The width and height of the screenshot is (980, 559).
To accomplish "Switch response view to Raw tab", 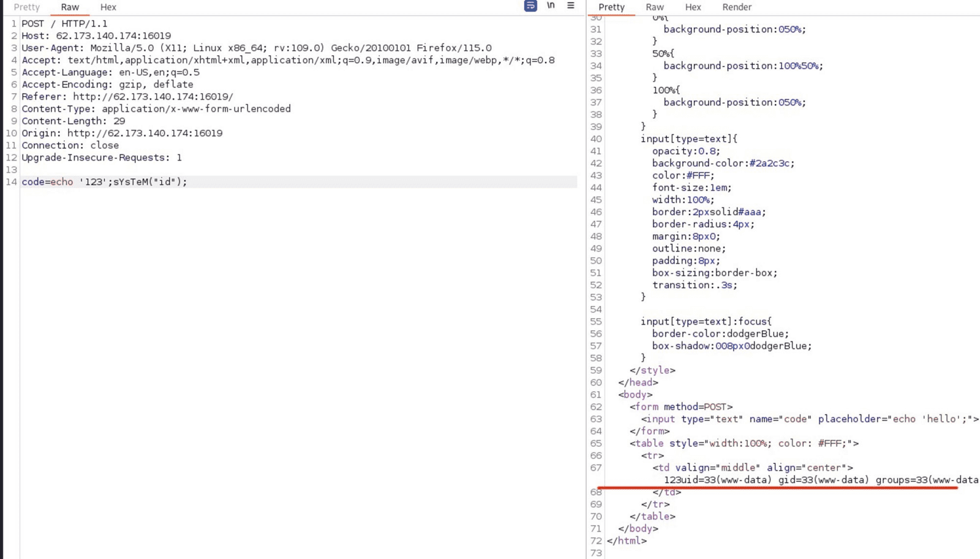I will point(655,7).
